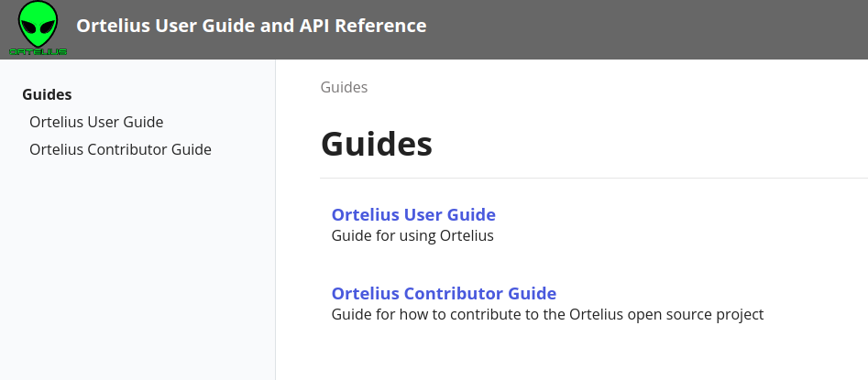Viewport: 868px width, 380px height.
Task: Click the Guides breadcrumb
Action: [344, 87]
